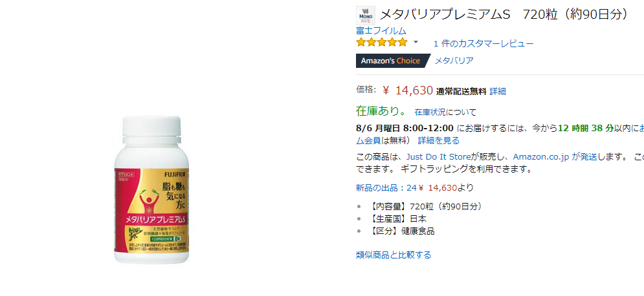Click the メタバリア bottle product image

(152, 190)
